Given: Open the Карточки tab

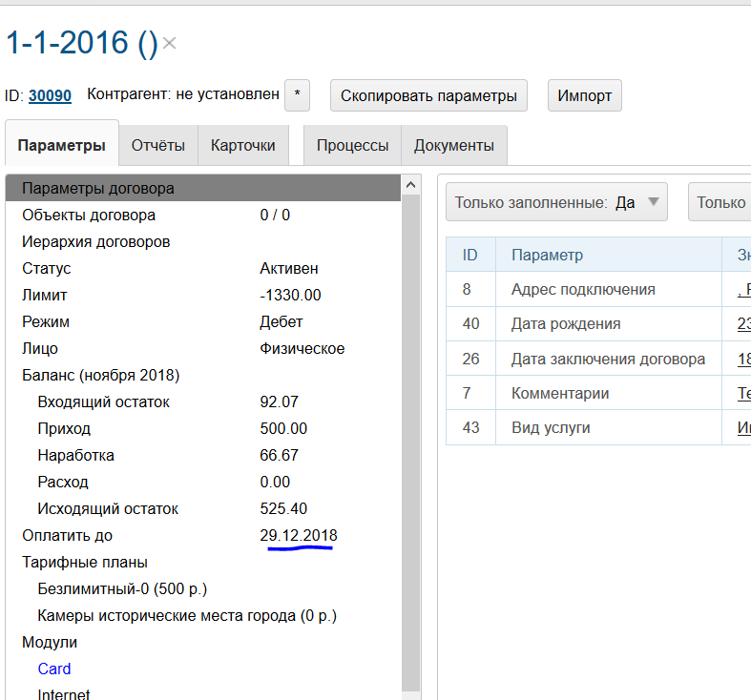Looking at the screenshot, I should [x=243, y=146].
